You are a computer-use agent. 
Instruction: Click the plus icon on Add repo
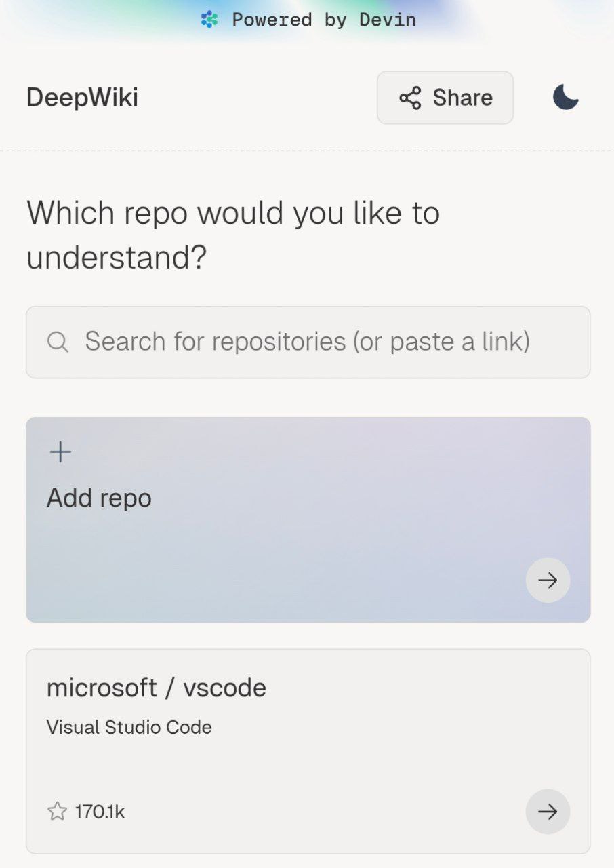pos(60,452)
